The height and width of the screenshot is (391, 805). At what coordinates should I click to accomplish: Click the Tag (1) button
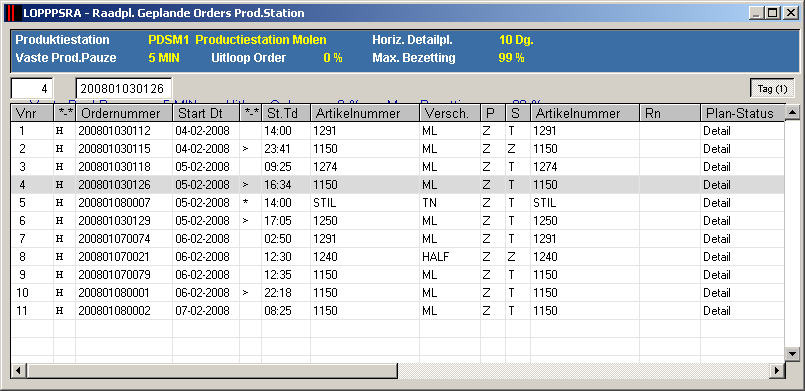[x=772, y=88]
